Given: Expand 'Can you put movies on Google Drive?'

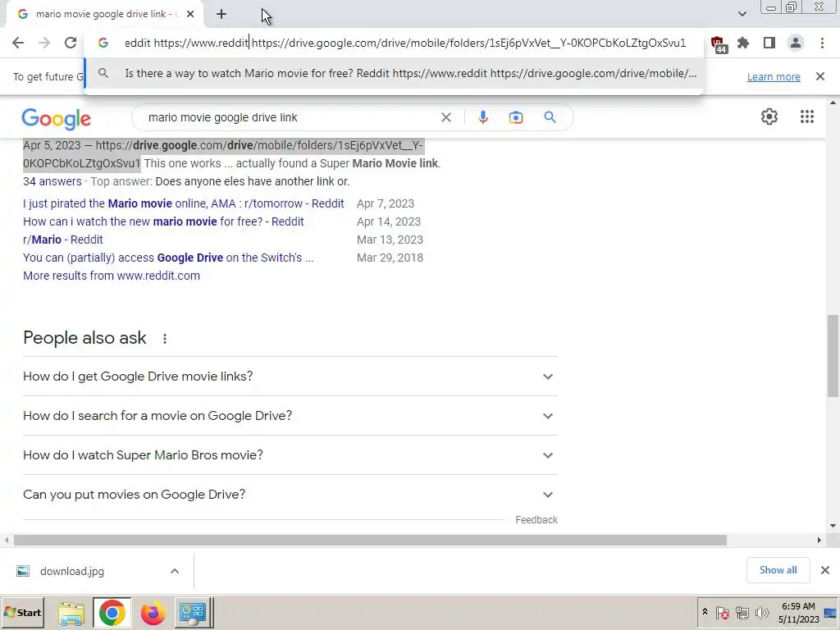Looking at the screenshot, I should 290,495.
